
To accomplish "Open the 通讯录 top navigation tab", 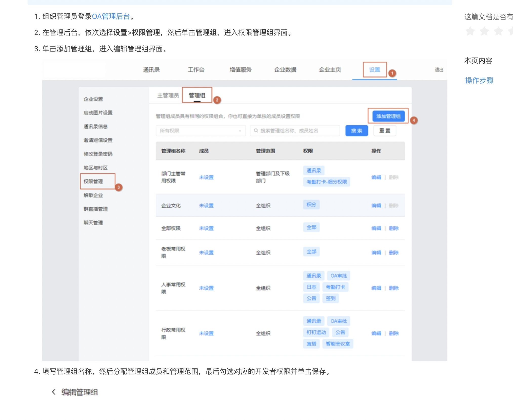I will (x=151, y=70).
